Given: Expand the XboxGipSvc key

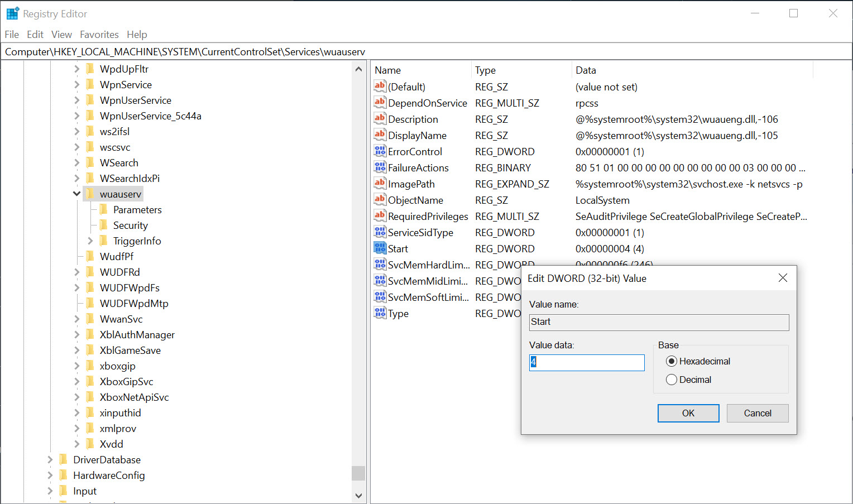Looking at the screenshot, I should pos(76,381).
